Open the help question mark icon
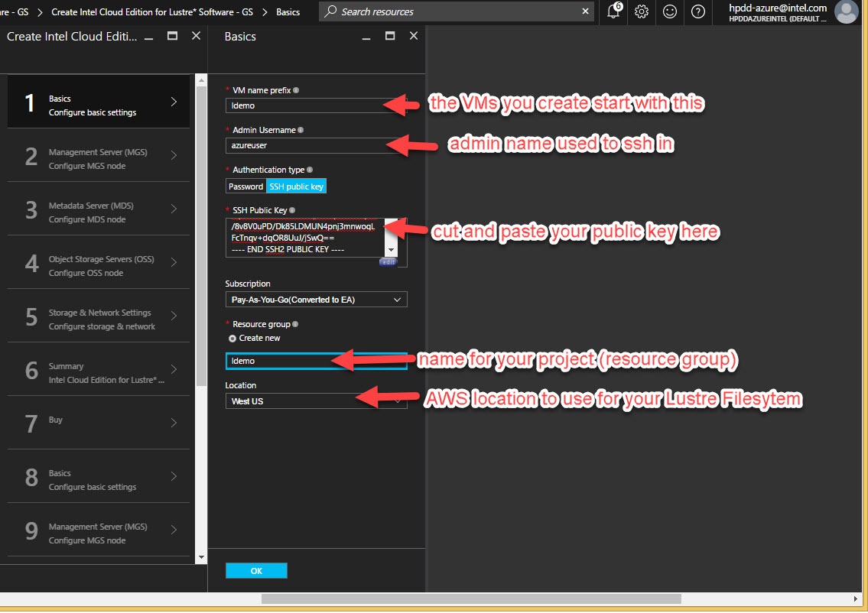Viewport: 868px width, 613px height. coord(698,11)
